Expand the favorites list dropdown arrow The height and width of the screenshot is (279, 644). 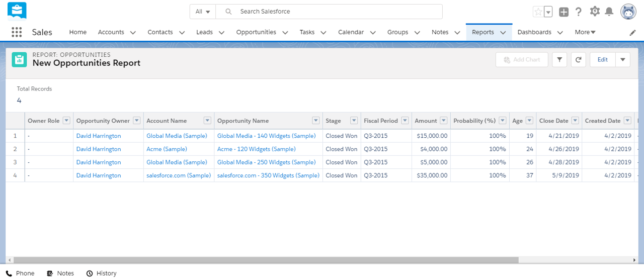point(548,12)
